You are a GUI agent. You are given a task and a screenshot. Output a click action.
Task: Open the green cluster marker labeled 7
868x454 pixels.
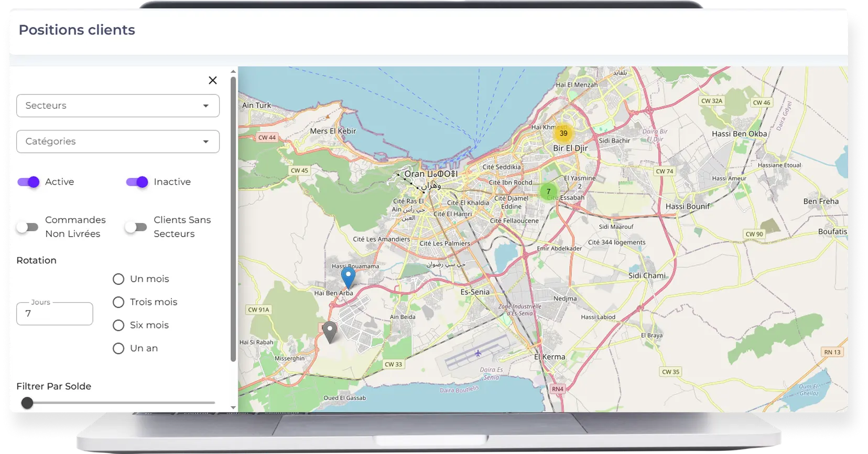[548, 191]
